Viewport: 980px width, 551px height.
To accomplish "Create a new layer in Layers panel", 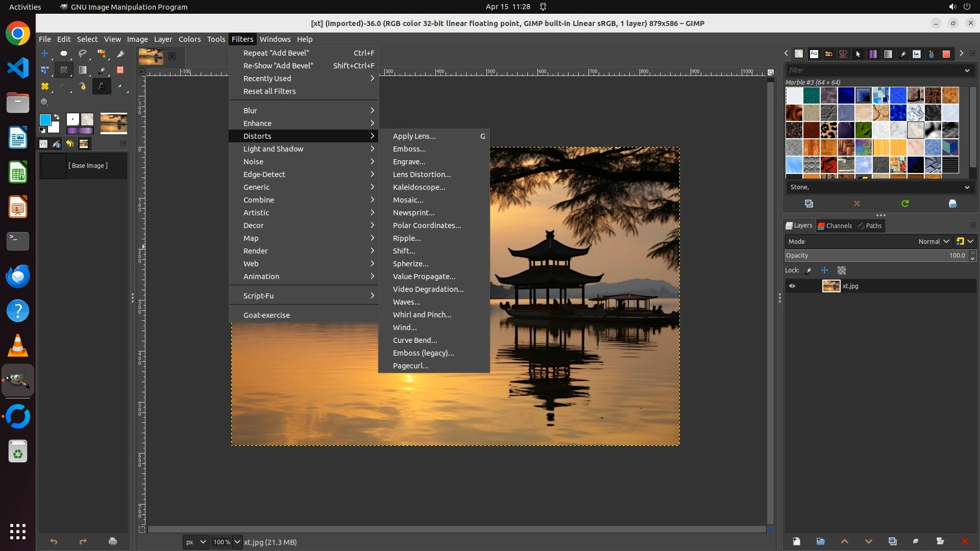I will click(x=796, y=541).
